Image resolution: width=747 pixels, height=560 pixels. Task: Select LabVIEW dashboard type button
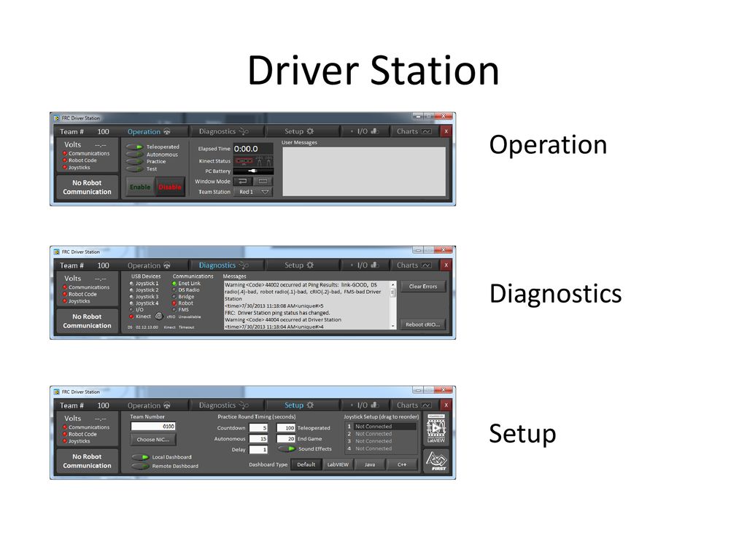tap(338, 464)
